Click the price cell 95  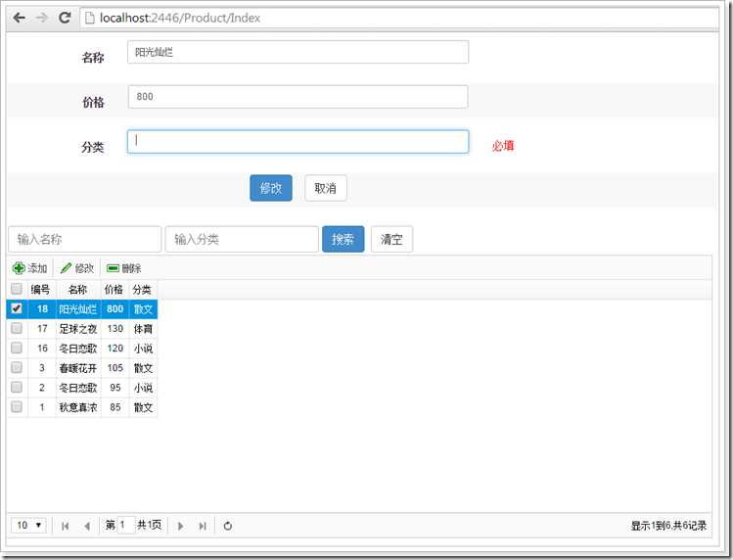click(115, 388)
